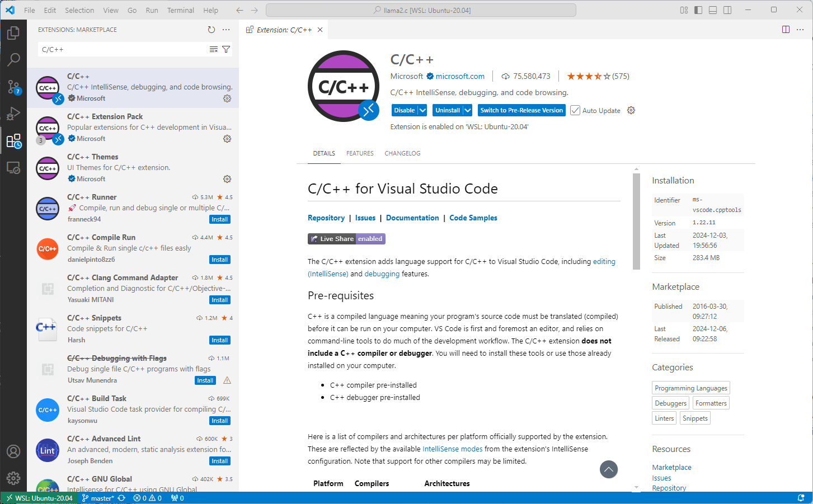Open the Search view in activity bar
This screenshot has height=504, width=813.
[x=13, y=59]
